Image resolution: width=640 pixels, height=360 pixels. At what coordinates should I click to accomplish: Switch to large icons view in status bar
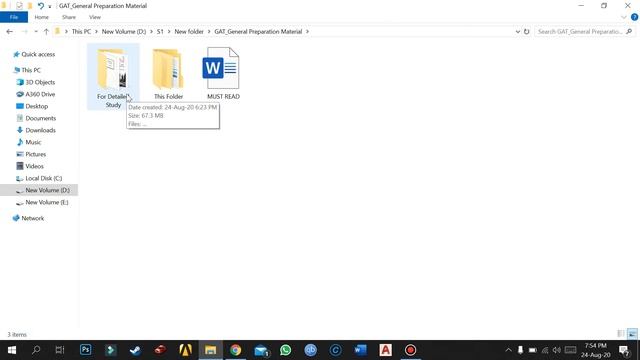tap(632, 334)
